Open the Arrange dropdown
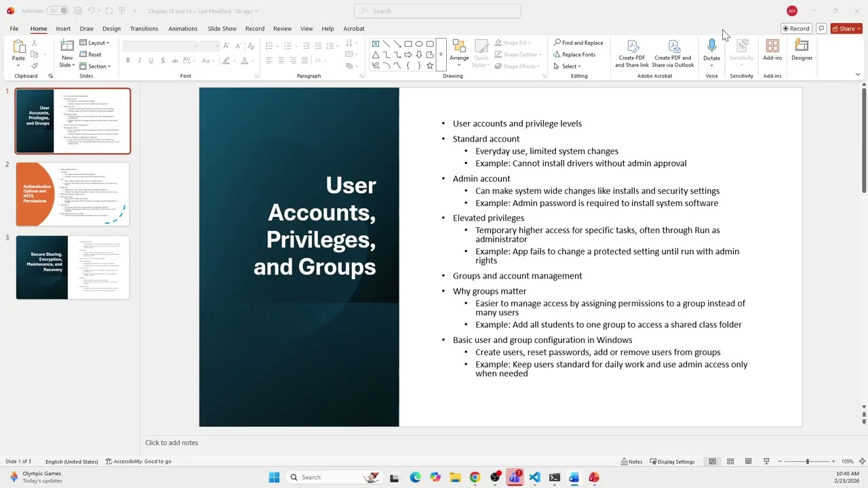The width and height of the screenshot is (868, 488). coord(459,54)
